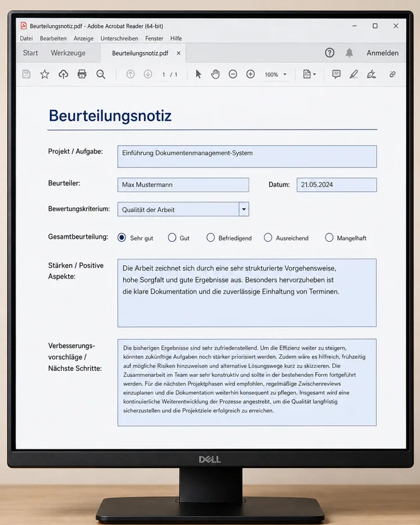
Task: Click the upload to cloud icon
Action: coord(64,74)
